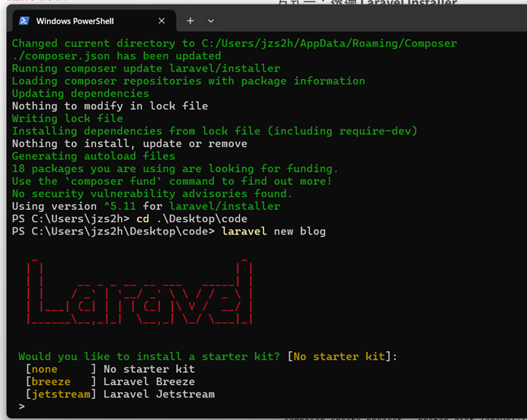Close the Windows PowerShell tab
The height and width of the screenshot is (420, 527).
click(x=161, y=21)
